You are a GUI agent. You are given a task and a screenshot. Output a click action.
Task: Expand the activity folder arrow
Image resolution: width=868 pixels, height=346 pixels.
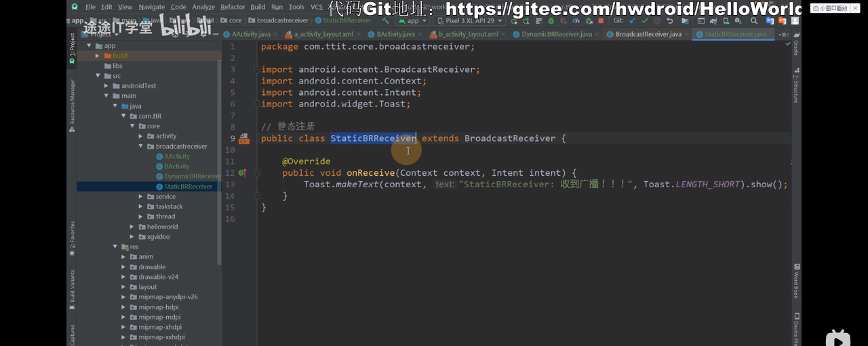point(141,136)
